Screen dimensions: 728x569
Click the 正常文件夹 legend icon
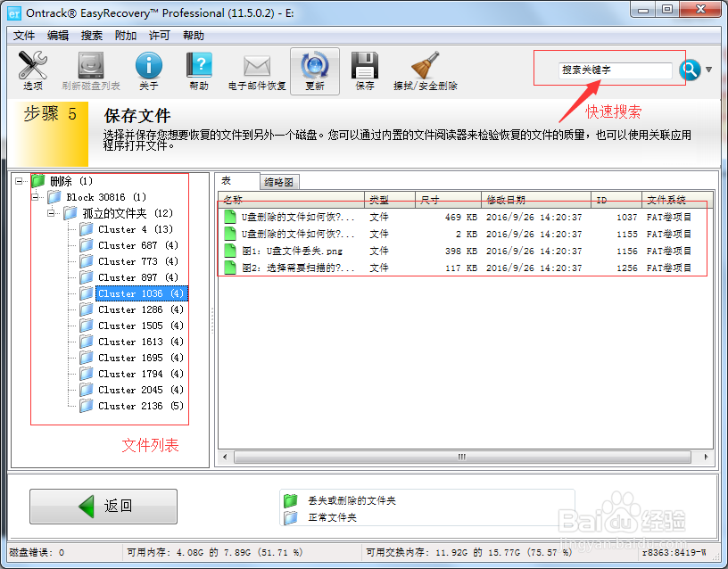pos(291,517)
